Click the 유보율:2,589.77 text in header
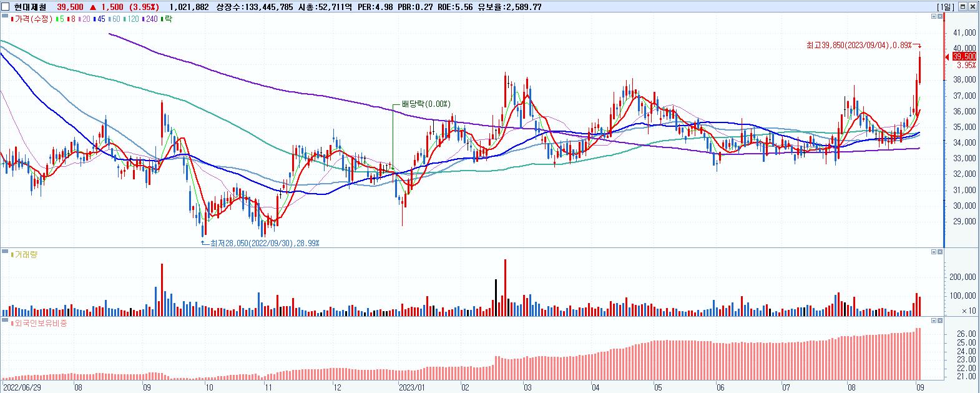980x393 pixels. (509, 7)
